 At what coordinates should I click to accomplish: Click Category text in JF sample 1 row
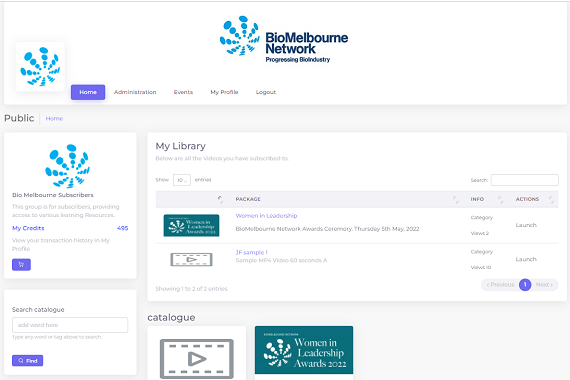[482, 252]
